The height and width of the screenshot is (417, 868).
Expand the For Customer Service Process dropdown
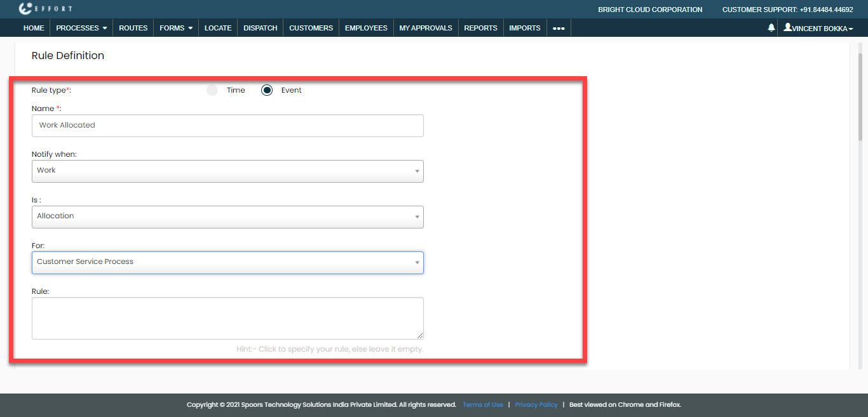[x=227, y=262]
